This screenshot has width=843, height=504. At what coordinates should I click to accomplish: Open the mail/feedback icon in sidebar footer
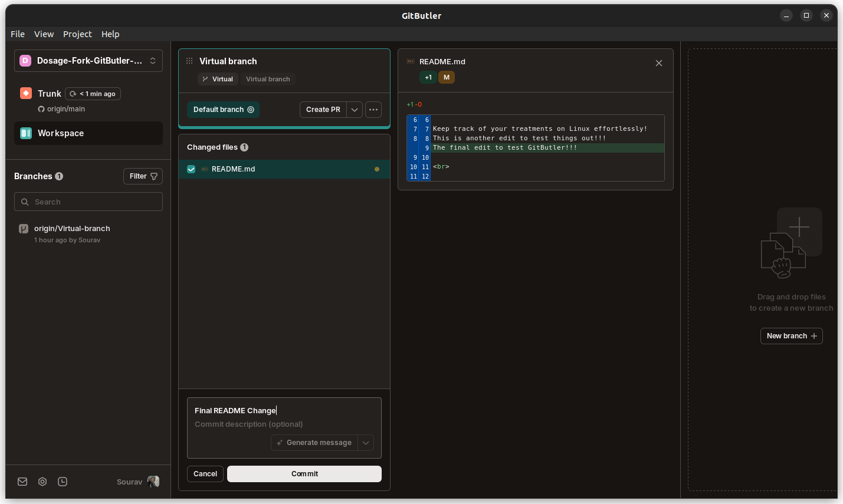pyautogui.click(x=22, y=482)
